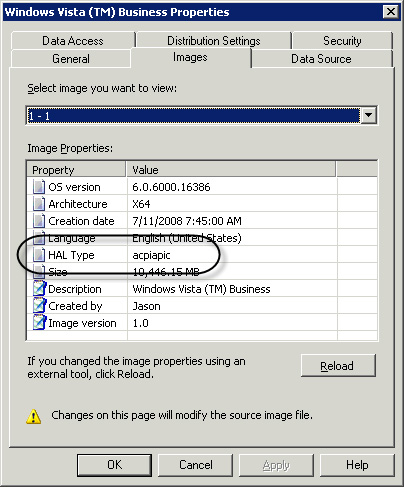Open the image selection dropdown arrow
Viewport: 404px width, 487px height.
[368, 116]
